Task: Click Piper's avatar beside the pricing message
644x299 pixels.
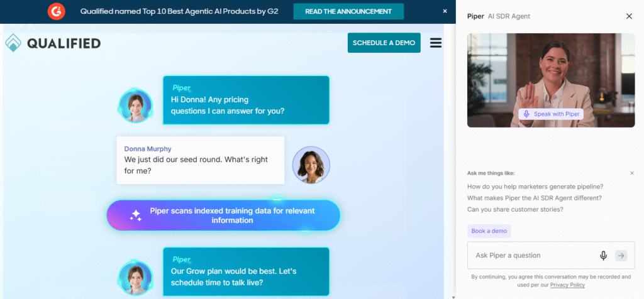Action: tap(135, 106)
